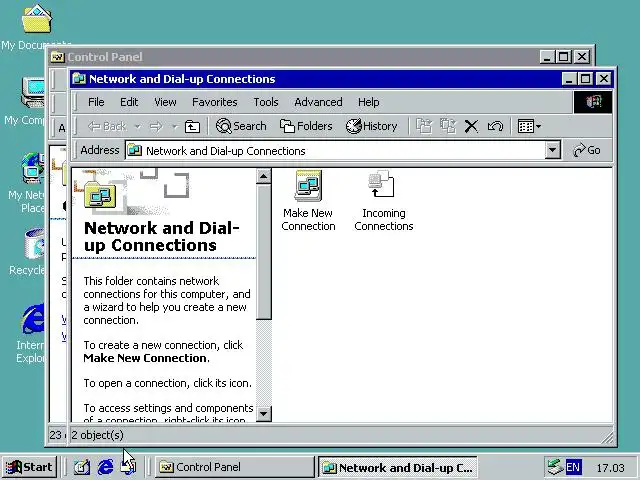The height and width of the screenshot is (480, 640).
Task: Click the Go button
Action: [587, 150]
